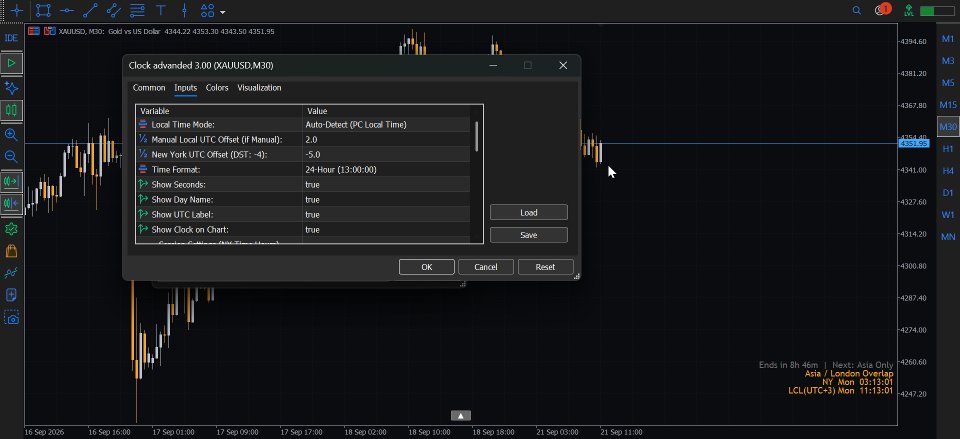
Task: Toggle chart shift icon
Action: click(x=11, y=203)
